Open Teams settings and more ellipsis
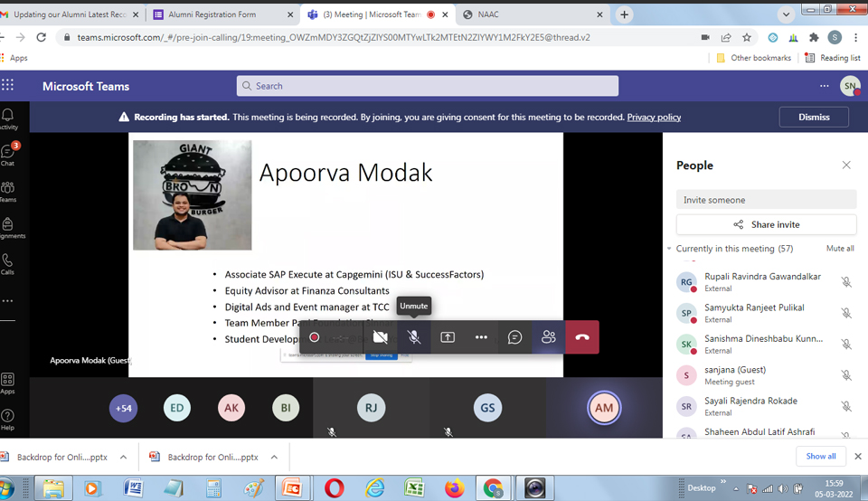 825,86
